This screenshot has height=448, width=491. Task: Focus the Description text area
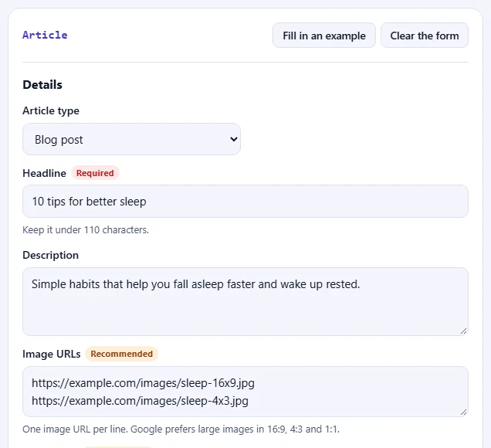coord(245,301)
